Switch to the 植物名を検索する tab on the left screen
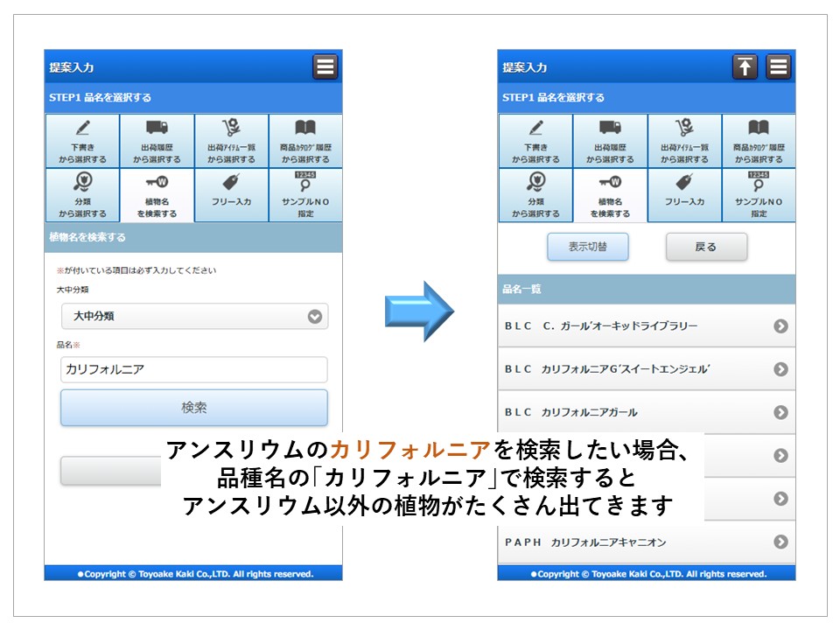Viewport: 840px width, 630px height. (157, 194)
